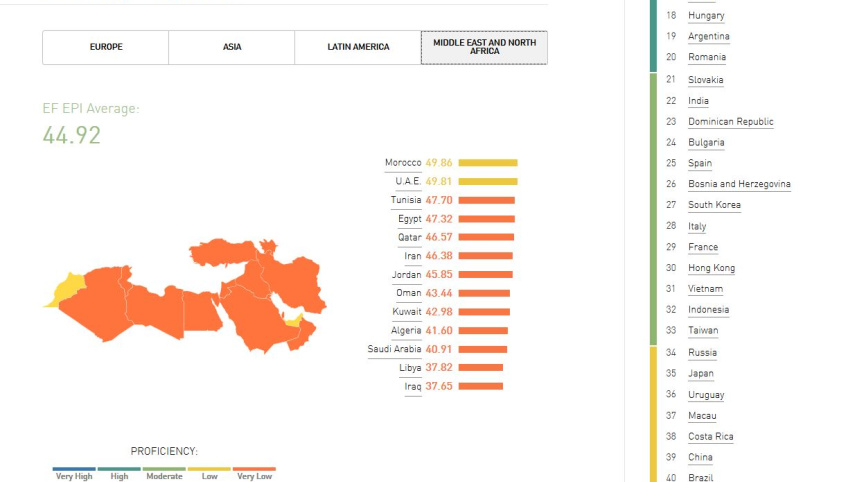Screen dimensions: 857x482
Task: Open Hungary in the ranking list
Action: tap(706, 16)
